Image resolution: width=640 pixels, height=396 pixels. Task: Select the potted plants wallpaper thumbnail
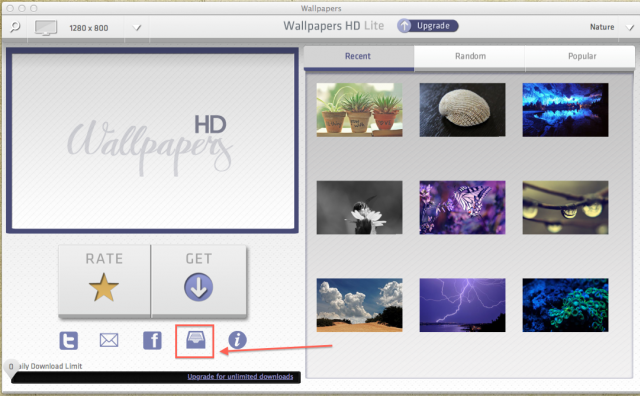click(359, 110)
